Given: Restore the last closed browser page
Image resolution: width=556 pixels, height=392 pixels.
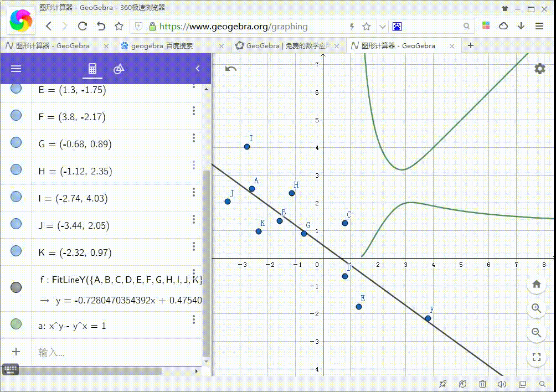Looking at the screenshot, I should (101, 26).
